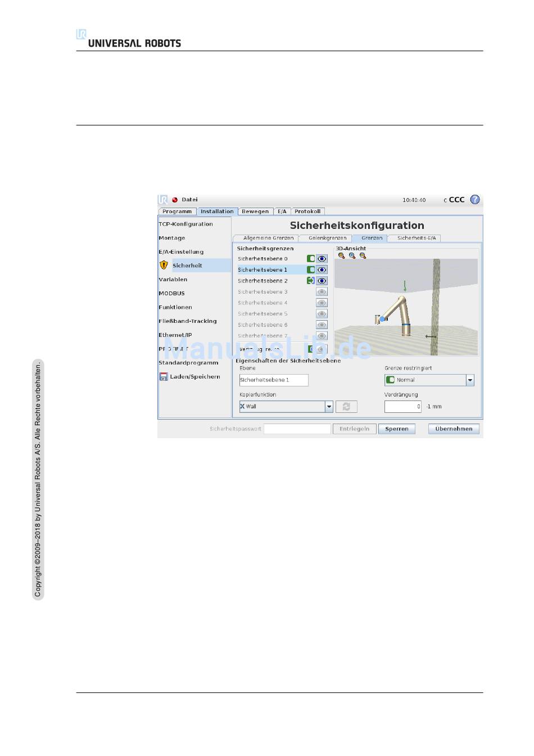Click the Entriegeln button
534x756 pixels.
[x=354, y=429]
